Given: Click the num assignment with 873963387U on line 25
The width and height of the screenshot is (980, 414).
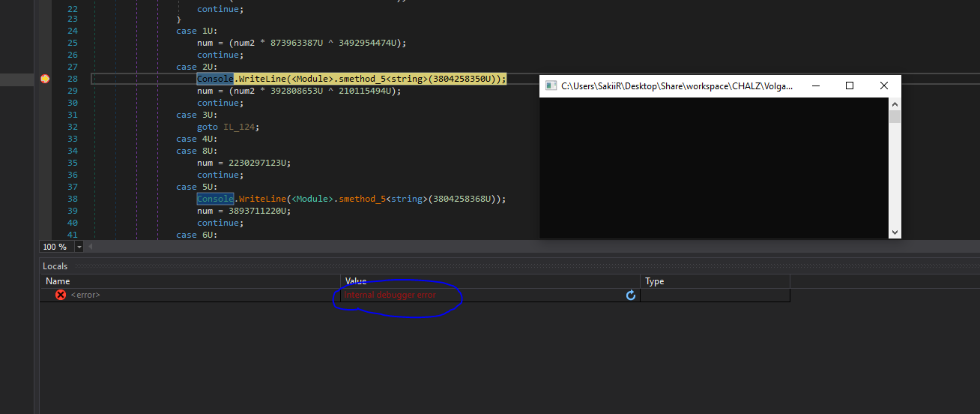Looking at the screenshot, I should tap(302, 43).
